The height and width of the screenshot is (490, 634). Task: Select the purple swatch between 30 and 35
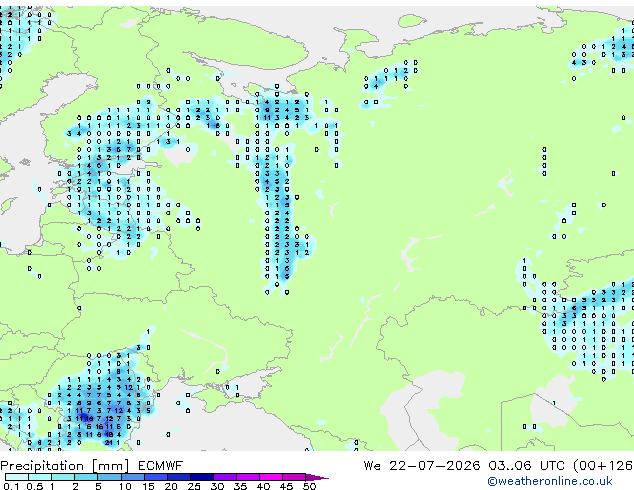click(225, 477)
